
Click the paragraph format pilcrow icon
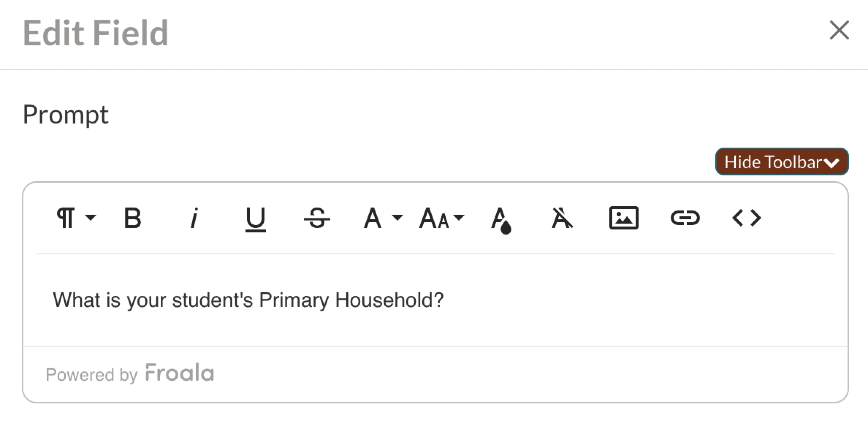[66, 218]
